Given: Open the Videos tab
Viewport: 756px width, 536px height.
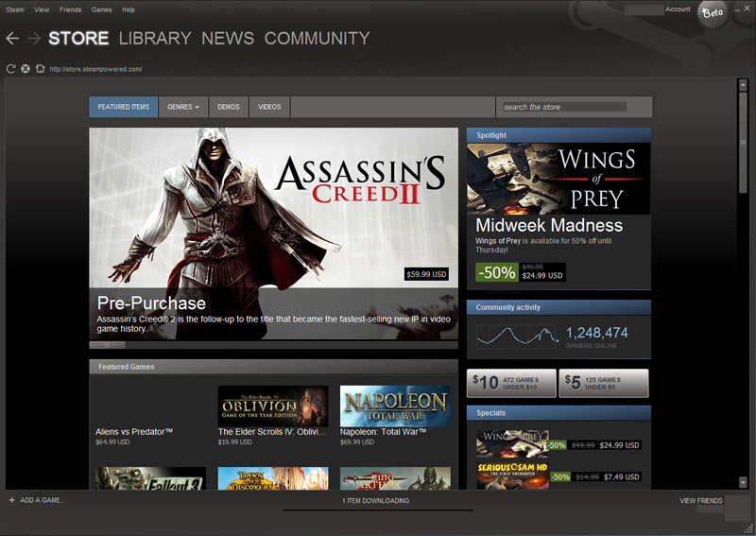Looking at the screenshot, I should pos(269,107).
